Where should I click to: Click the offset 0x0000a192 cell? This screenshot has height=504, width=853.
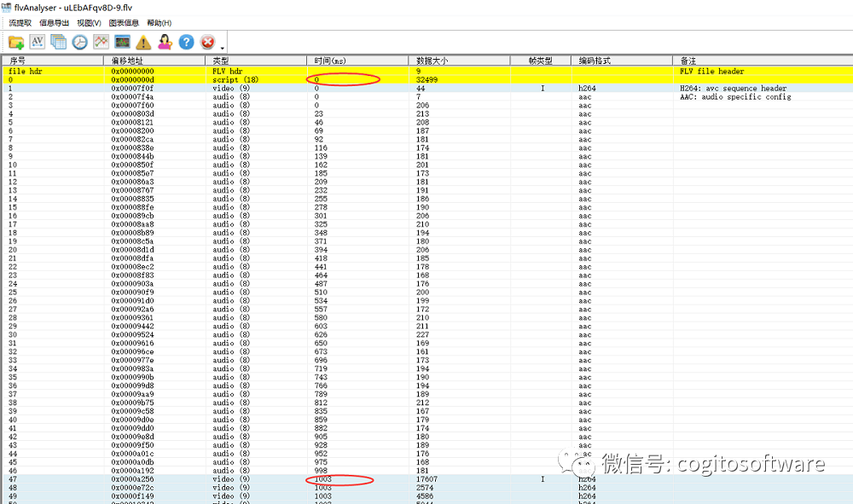132,471
